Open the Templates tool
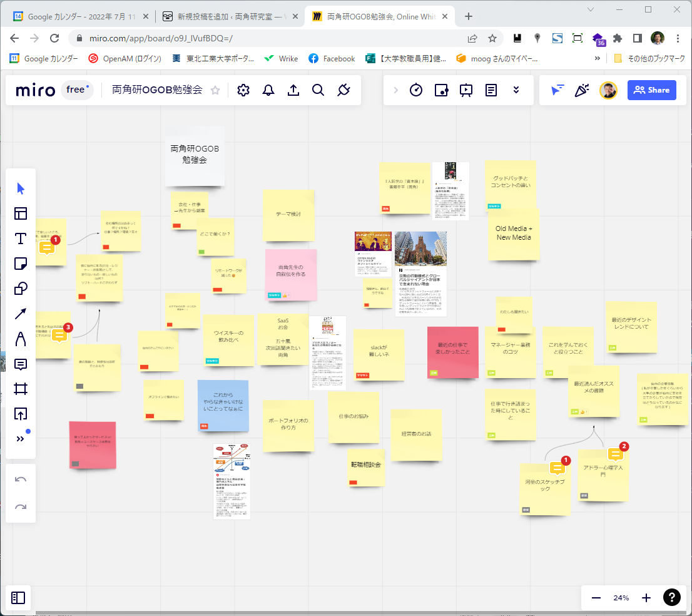692x616 pixels. pyautogui.click(x=21, y=213)
